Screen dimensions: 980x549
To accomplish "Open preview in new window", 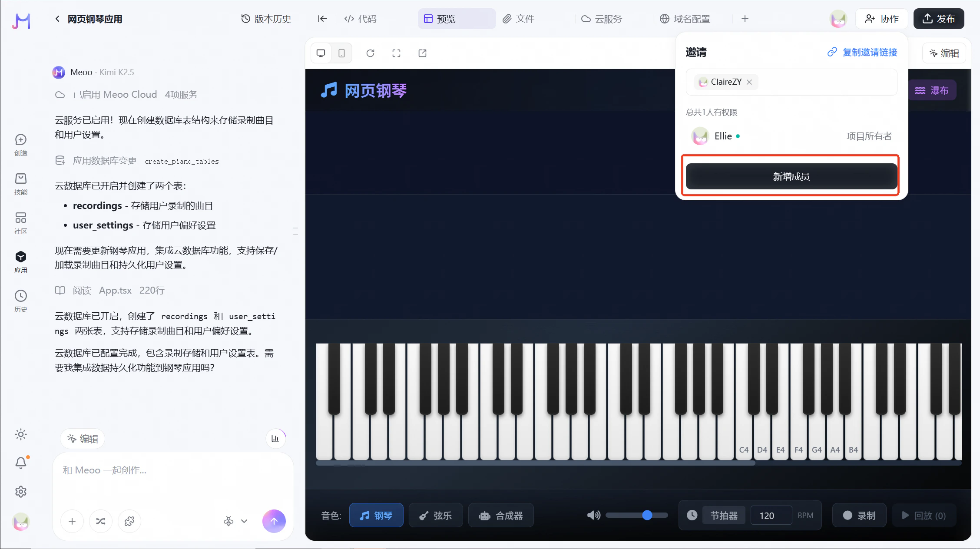I will [x=422, y=53].
